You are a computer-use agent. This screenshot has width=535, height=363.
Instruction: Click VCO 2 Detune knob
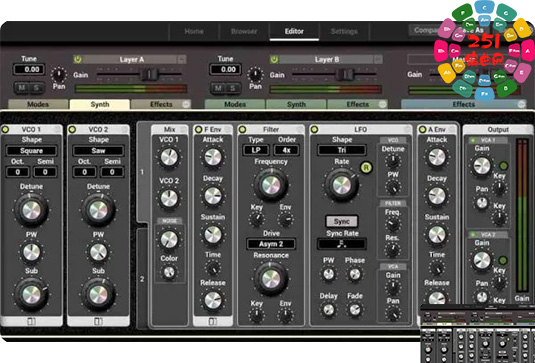(98, 210)
